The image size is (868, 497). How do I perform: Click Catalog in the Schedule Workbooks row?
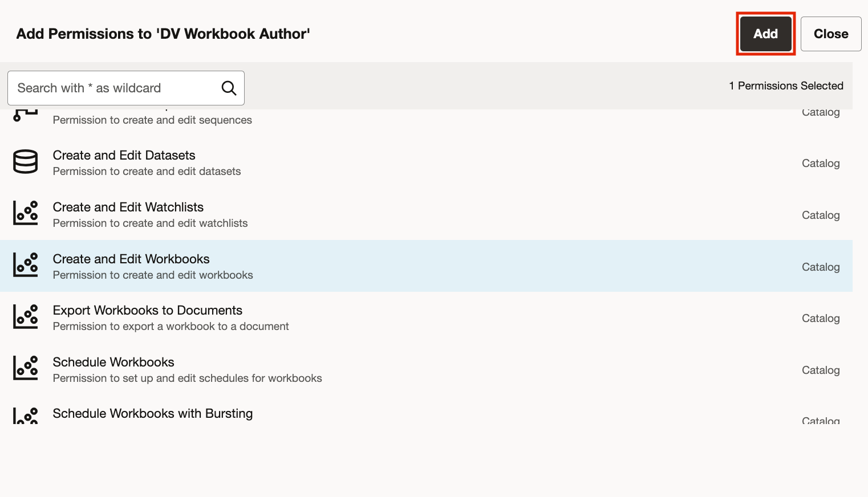(x=821, y=370)
